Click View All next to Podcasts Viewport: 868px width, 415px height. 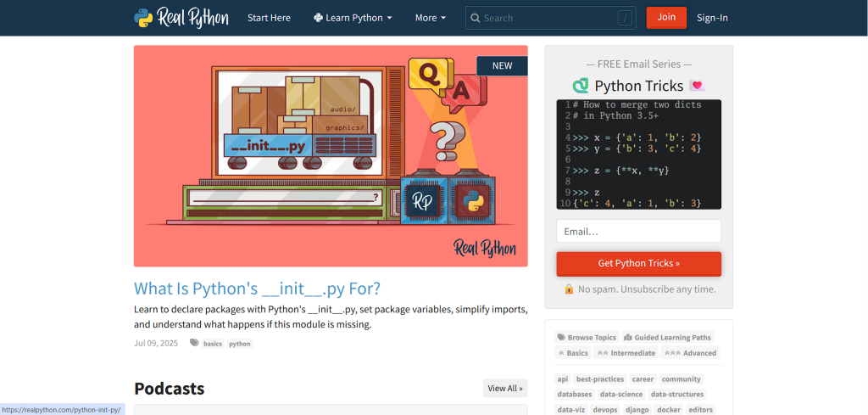coord(505,388)
